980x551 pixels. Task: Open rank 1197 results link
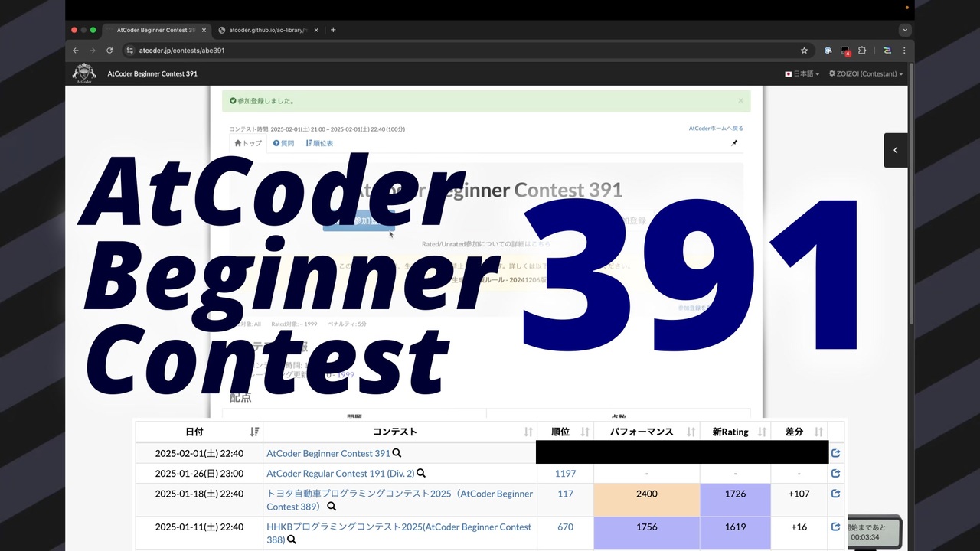[x=565, y=473]
